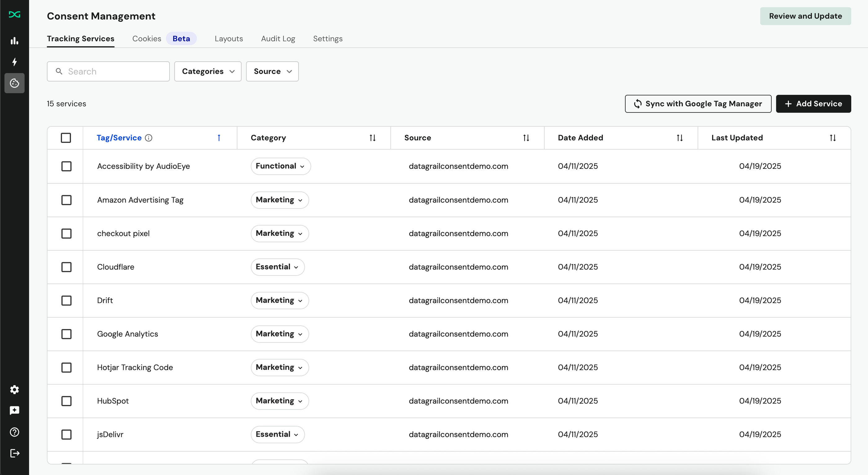The width and height of the screenshot is (868, 475).
Task: Open the settings gear in sidebar
Action: click(x=15, y=389)
